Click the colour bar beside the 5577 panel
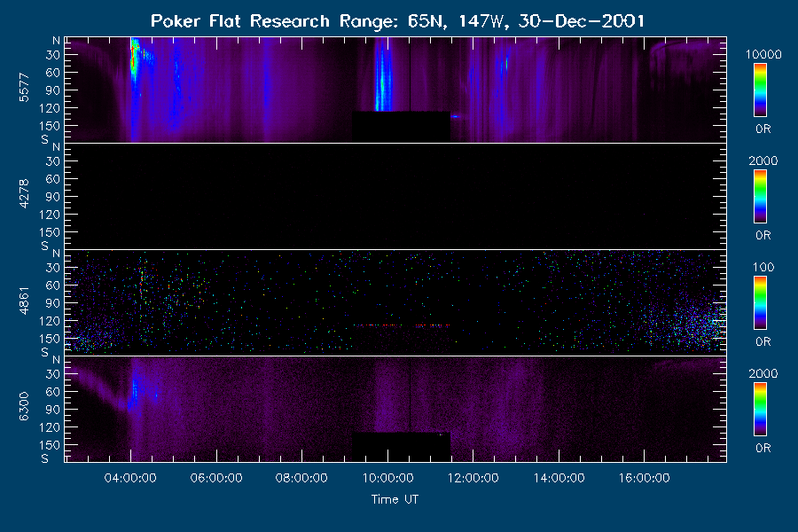798x532 pixels. point(761,90)
